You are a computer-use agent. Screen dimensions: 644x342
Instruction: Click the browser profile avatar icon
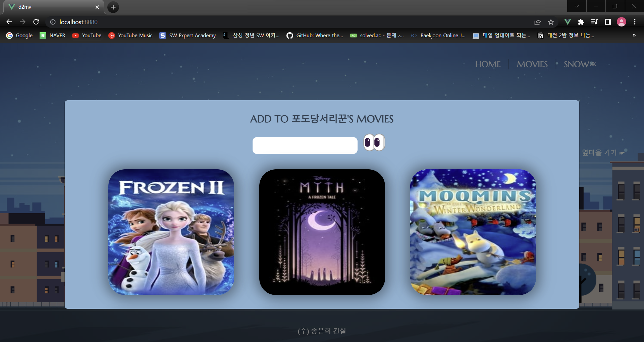pos(622,22)
